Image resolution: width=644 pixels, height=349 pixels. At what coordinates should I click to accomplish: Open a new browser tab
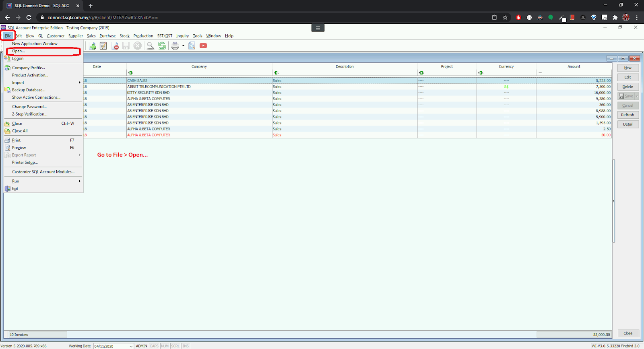click(91, 6)
